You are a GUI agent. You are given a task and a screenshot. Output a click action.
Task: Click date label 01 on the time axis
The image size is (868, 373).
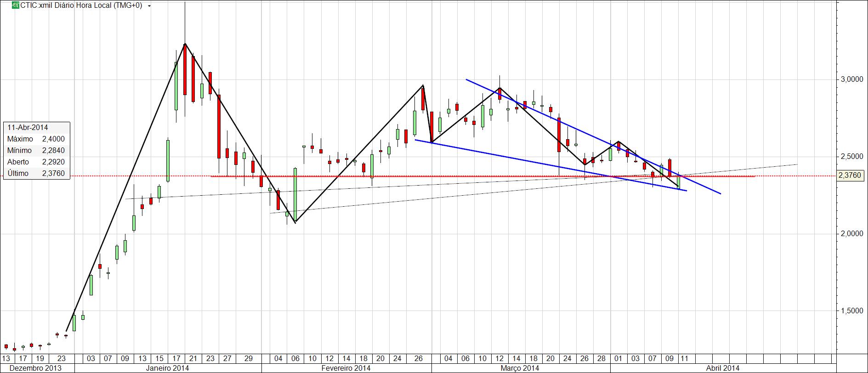tap(618, 358)
